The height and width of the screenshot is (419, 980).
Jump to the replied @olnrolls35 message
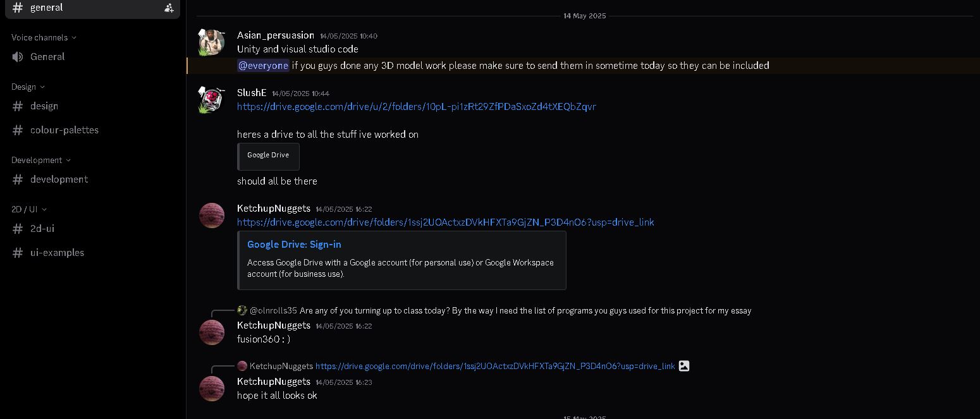(x=525, y=311)
